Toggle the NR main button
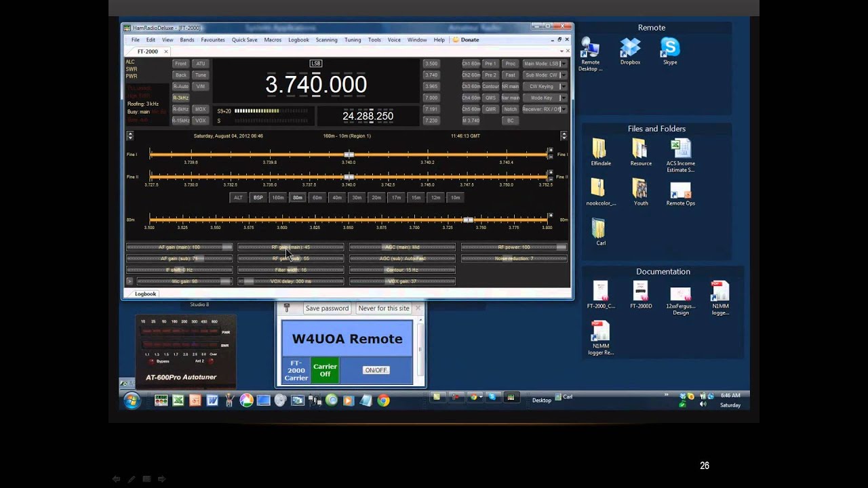This screenshot has width=868, height=488. point(510,87)
